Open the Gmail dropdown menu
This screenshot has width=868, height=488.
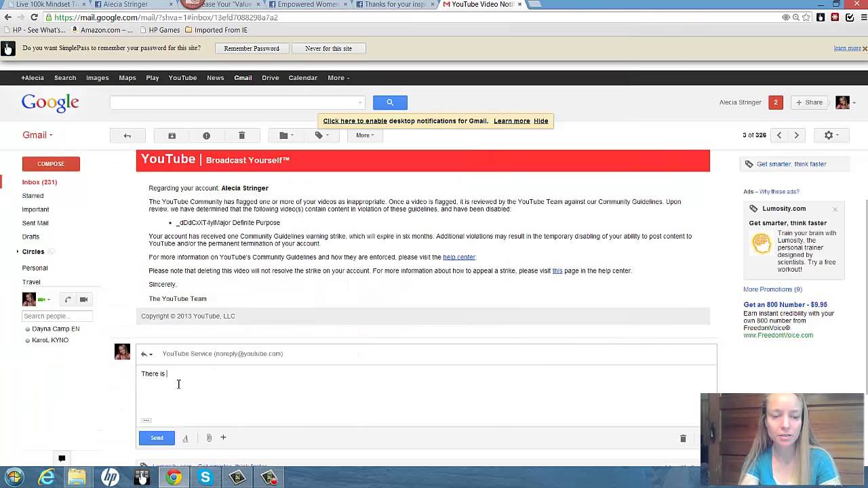click(x=37, y=135)
